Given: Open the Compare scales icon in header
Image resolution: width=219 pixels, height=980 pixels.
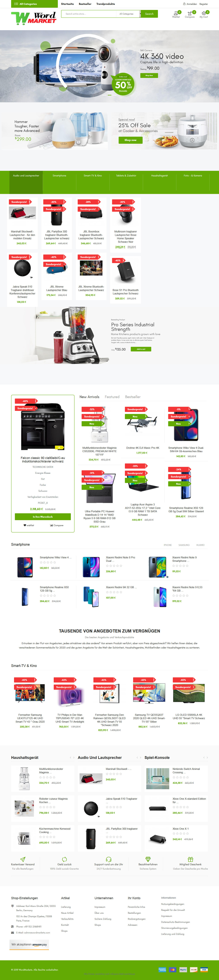Looking at the screenshot, I should (189, 13).
